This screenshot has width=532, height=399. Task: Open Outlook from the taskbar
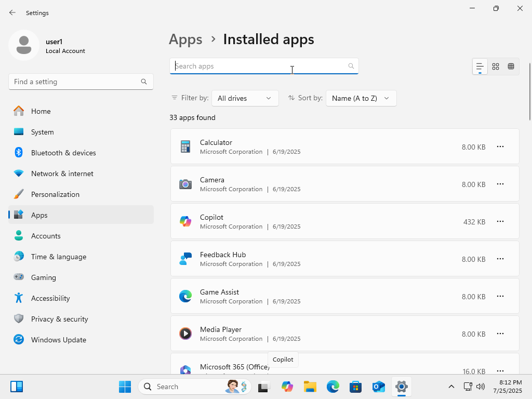click(378, 387)
